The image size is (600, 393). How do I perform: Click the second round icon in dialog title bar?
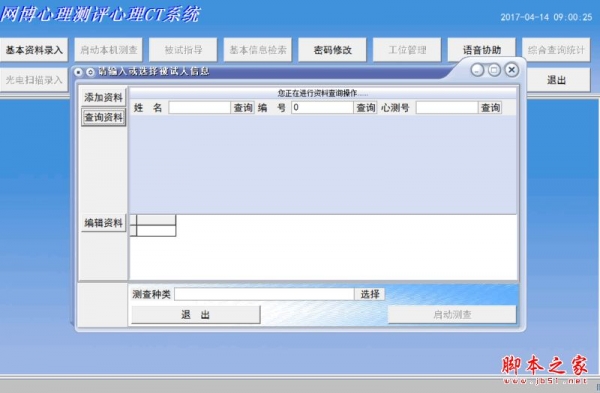tap(90, 72)
